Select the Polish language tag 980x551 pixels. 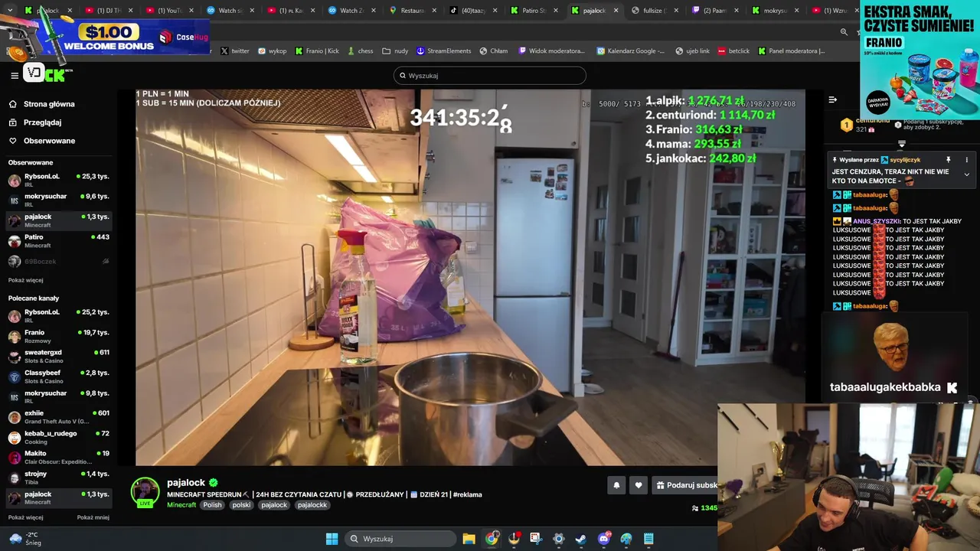212,505
